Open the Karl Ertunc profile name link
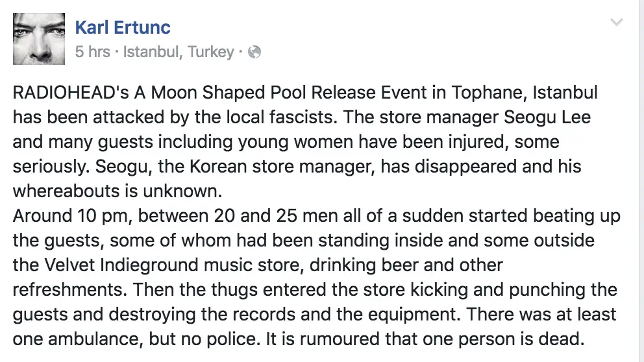644x362 pixels. point(123,27)
